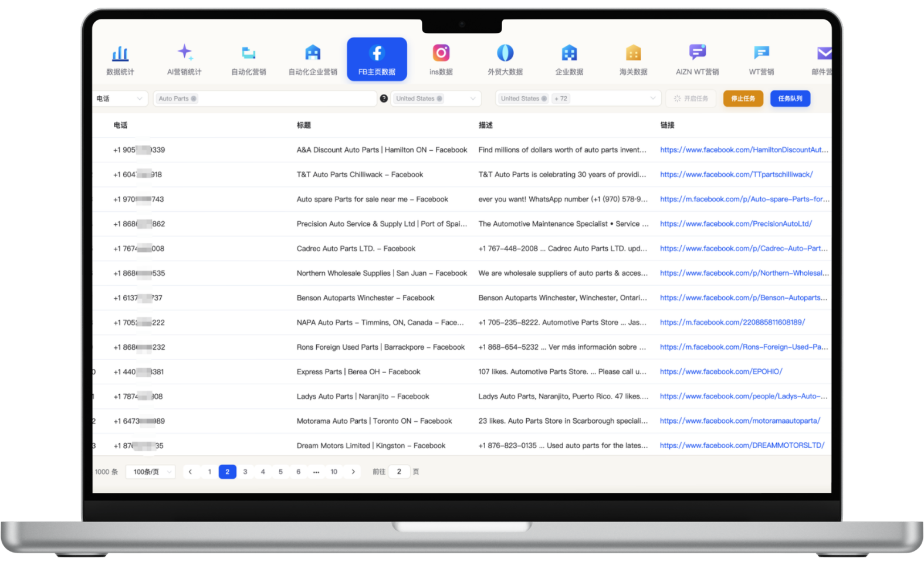Open the motoramaautoparta Facebook link
This screenshot has height=565, width=924.
pyautogui.click(x=740, y=421)
